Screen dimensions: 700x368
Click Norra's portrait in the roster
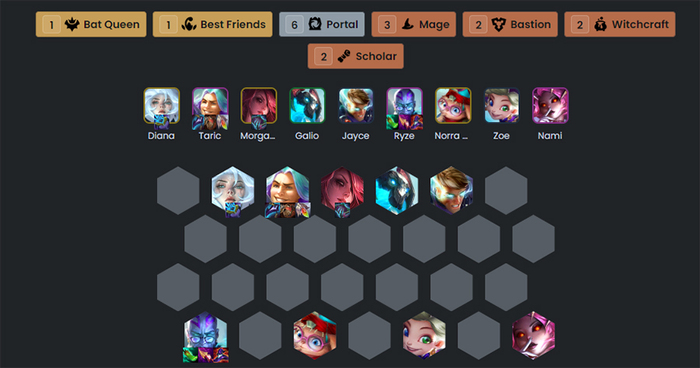point(453,106)
